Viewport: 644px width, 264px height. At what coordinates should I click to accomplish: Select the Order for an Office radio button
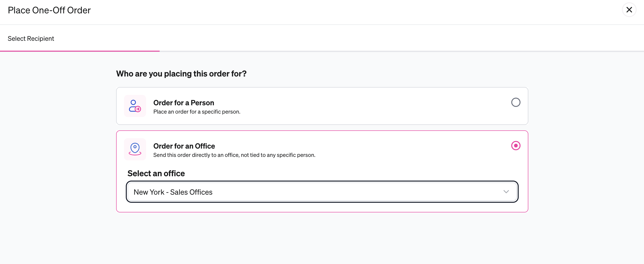point(515,146)
